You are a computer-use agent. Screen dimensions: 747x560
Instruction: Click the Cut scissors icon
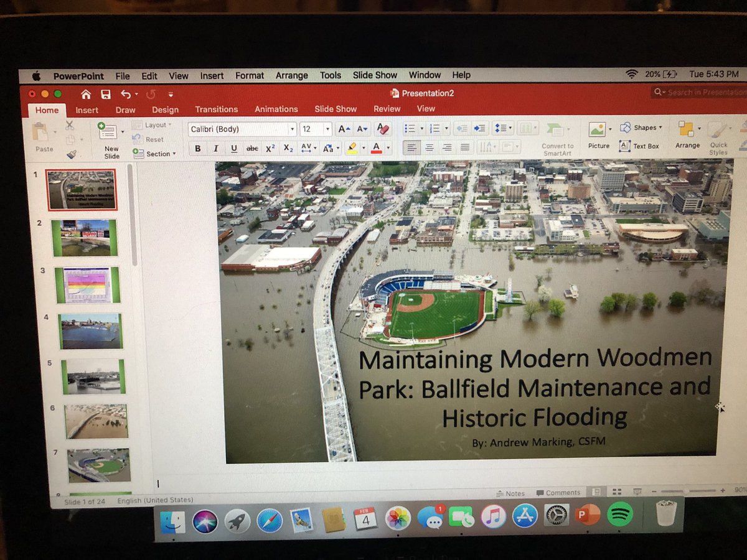click(x=70, y=126)
